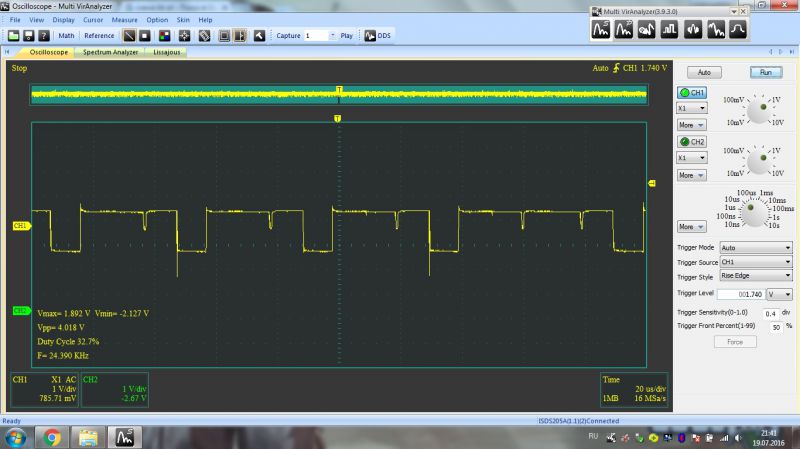Open the Option menu
The height and width of the screenshot is (449, 800).
[157, 20]
